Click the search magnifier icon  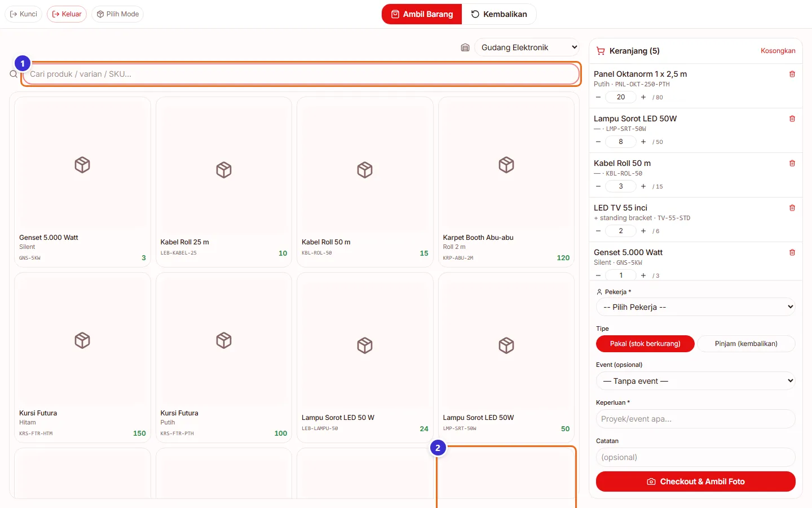coord(14,74)
